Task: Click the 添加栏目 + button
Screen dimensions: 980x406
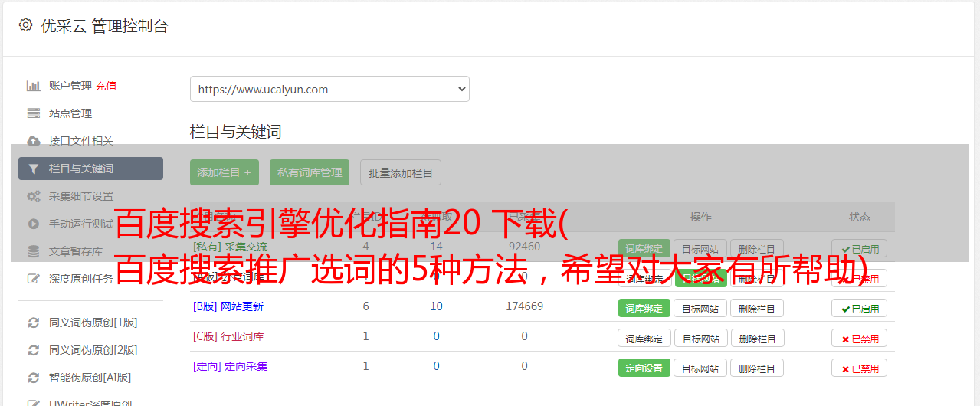Action: pos(225,172)
